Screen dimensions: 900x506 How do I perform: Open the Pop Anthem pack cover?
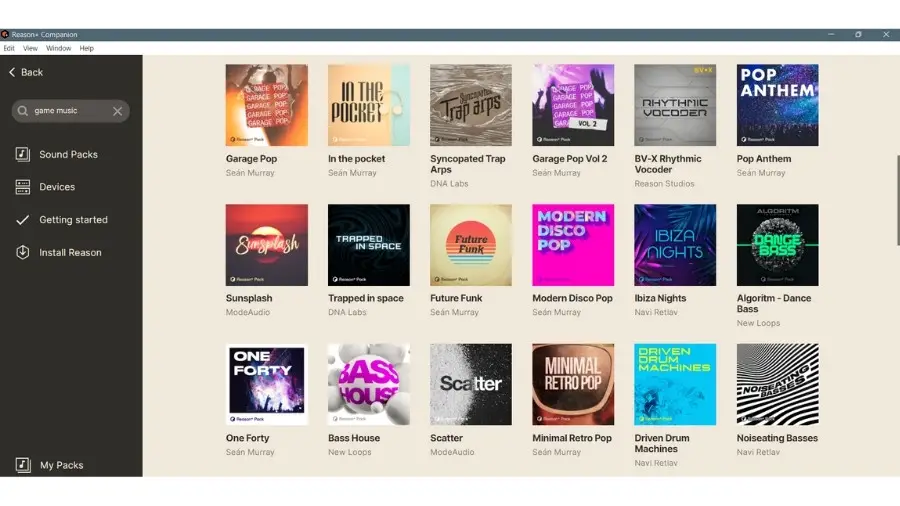coord(778,105)
